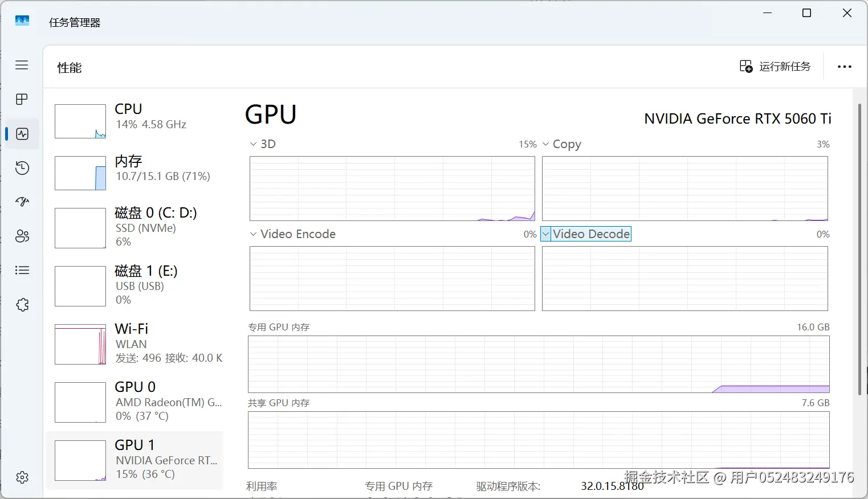The width and height of the screenshot is (868, 499).
Task: Click the driver version 32.0.15.8180
Action: [x=613, y=486]
